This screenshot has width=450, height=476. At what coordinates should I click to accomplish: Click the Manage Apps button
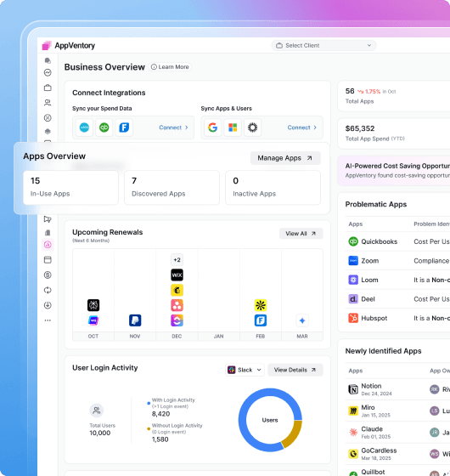285,158
